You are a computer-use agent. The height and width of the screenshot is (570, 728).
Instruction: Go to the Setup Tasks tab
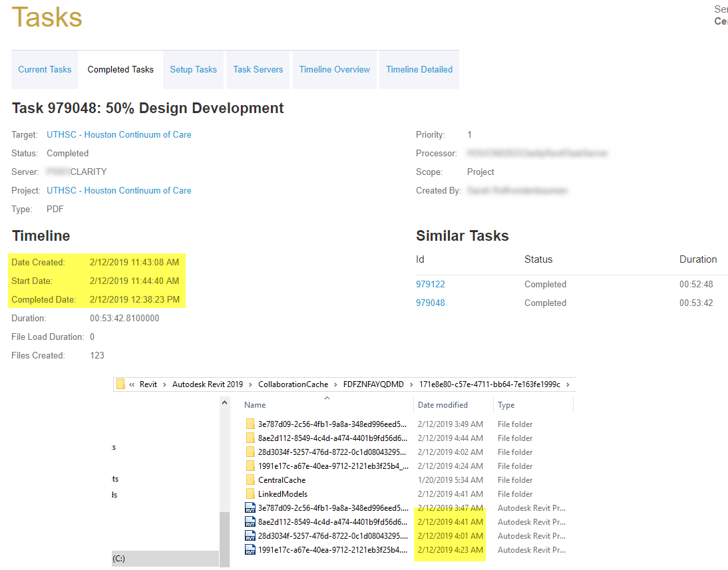(x=193, y=70)
